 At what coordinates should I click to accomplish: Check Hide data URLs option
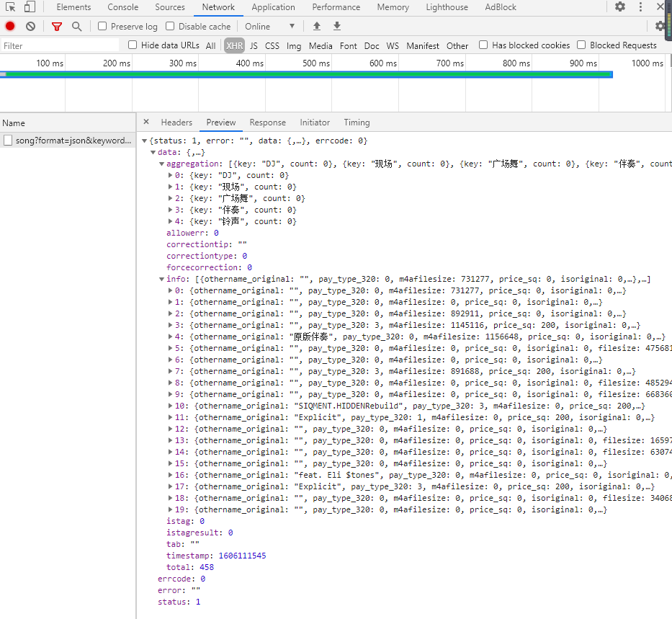point(133,45)
